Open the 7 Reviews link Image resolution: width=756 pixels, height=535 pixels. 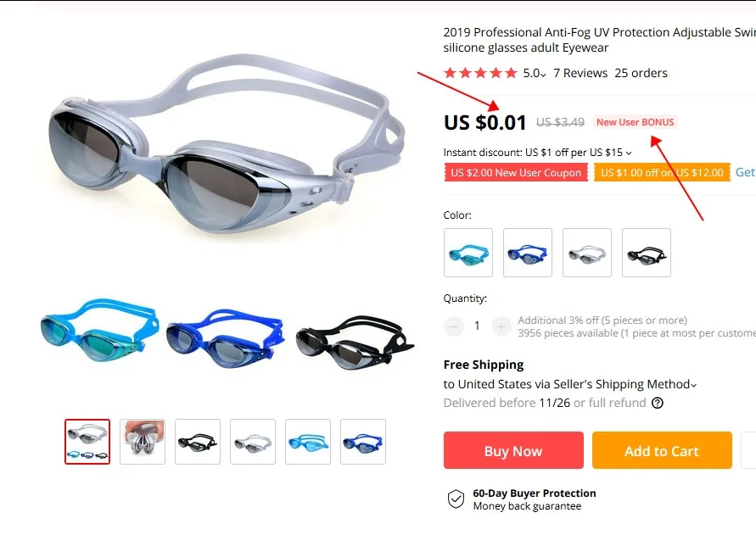(580, 73)
